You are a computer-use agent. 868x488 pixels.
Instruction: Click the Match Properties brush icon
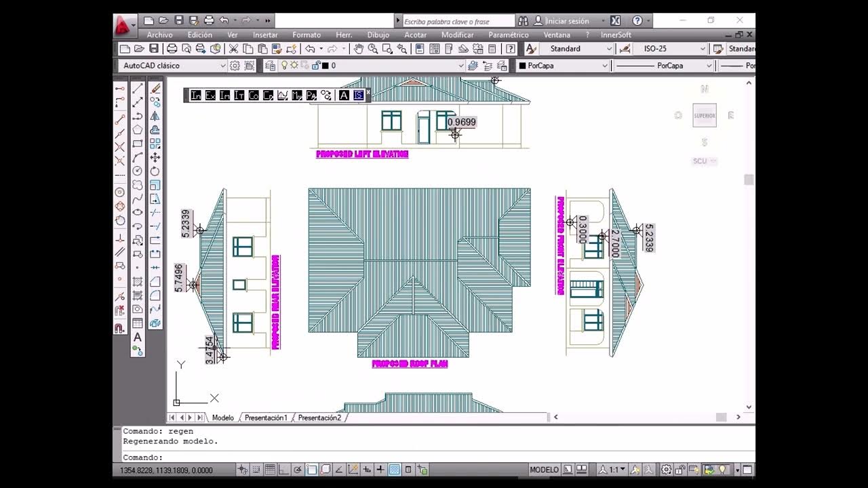click(x=277, y=48)
